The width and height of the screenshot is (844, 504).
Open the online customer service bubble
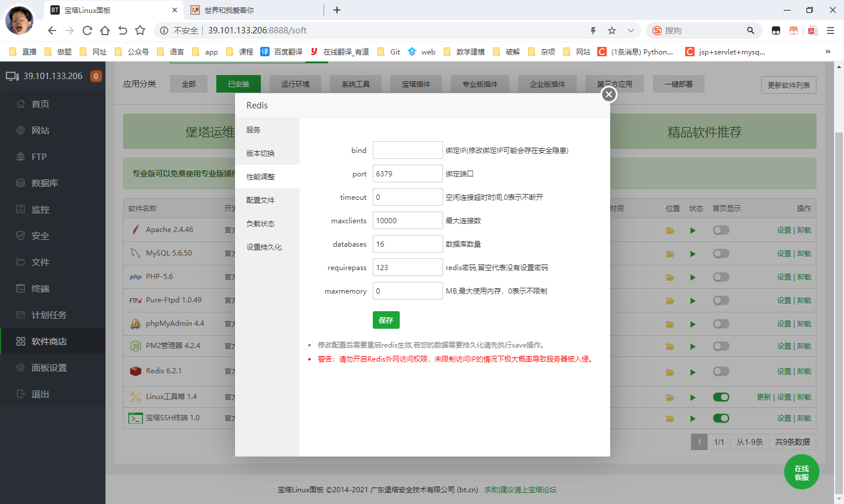[801, 472]
